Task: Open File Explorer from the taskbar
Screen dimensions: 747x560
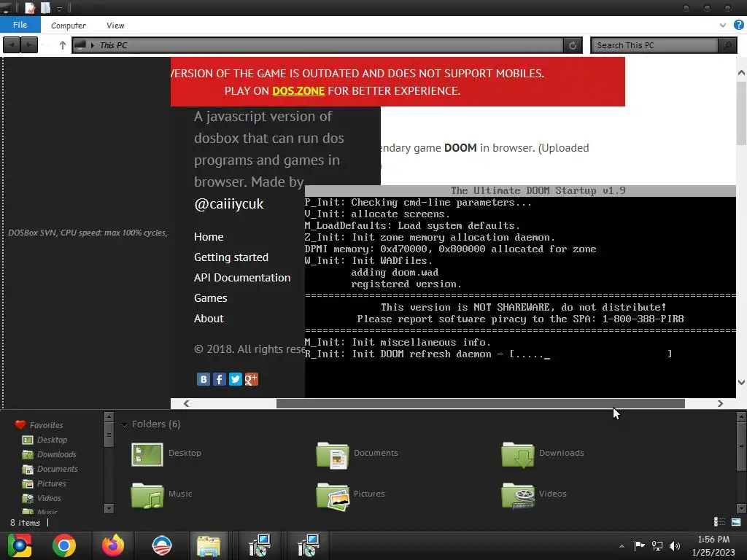Action: click(209, 545)
